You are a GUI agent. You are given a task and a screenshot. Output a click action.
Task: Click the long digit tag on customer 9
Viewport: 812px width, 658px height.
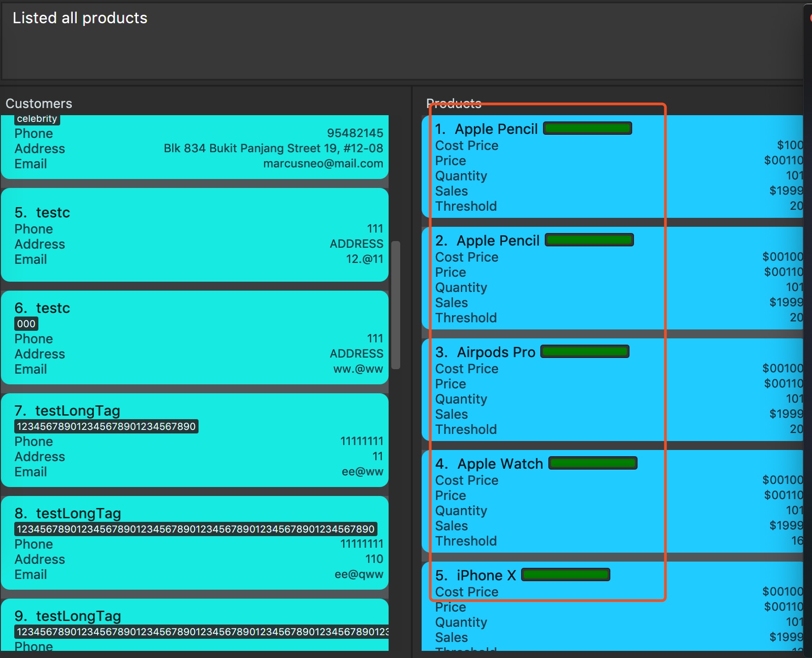tap(202, 632)
